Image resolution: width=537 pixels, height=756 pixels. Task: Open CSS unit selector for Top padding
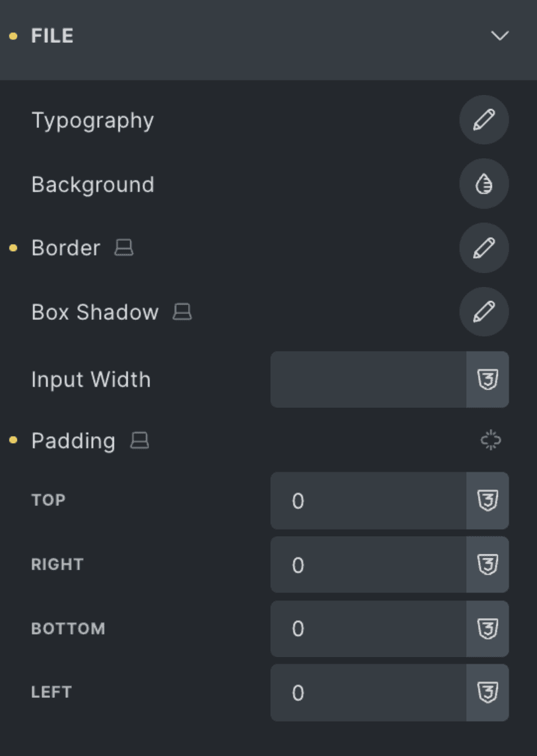[x=488, y=501]
